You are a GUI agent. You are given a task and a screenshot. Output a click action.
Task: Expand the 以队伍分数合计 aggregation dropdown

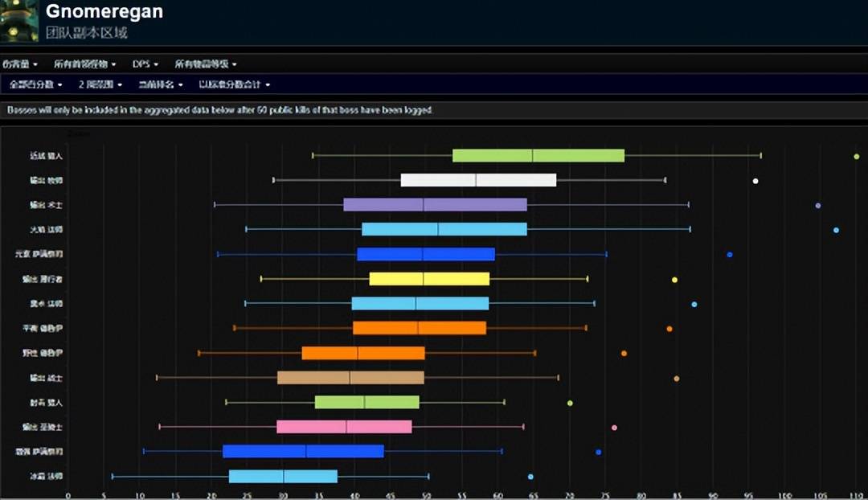coord(234,84)
